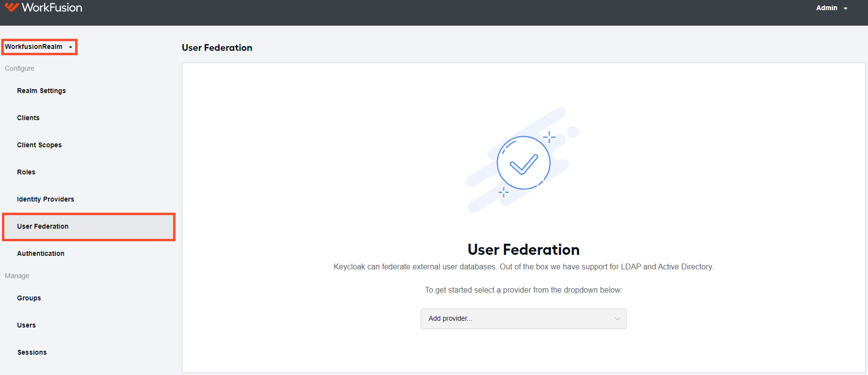Navigate to Roles
The width and height of the screenshot is (868, 375).
(26, 172)
